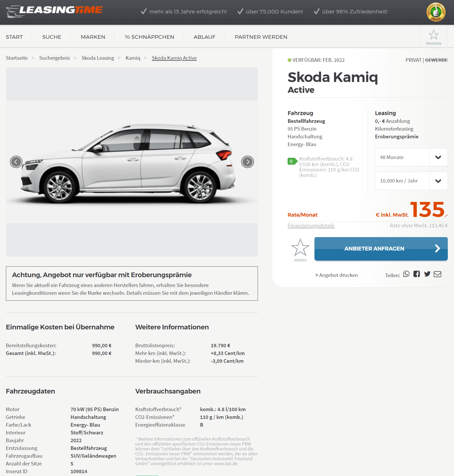This screenshot has height=476, width=454.
Task: Click Bruttolistenpreis value 19.790 €
Action: tap(220, 345)
